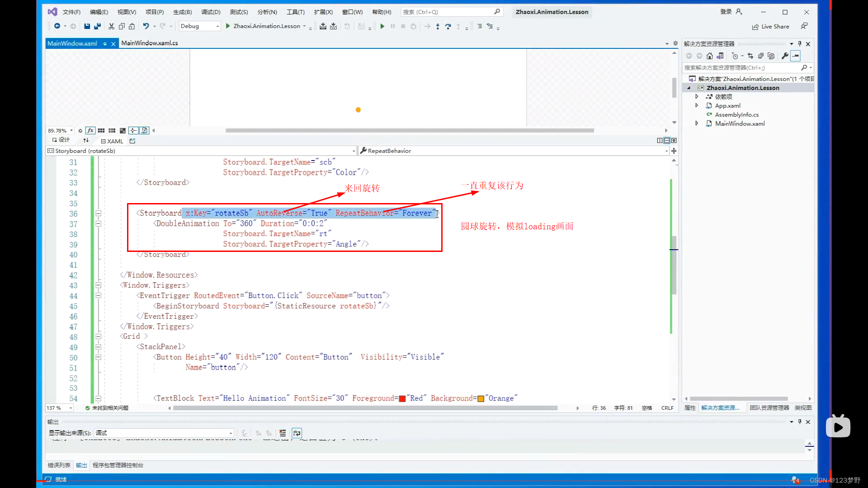The image size is (868, 488).
Task: Click the Save file icon
Action: click(x=87, y=26)
